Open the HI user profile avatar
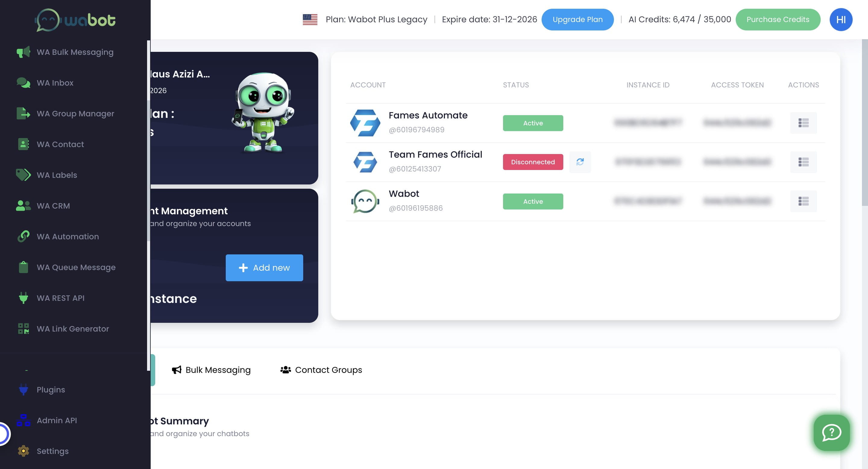 click(840, 20)
